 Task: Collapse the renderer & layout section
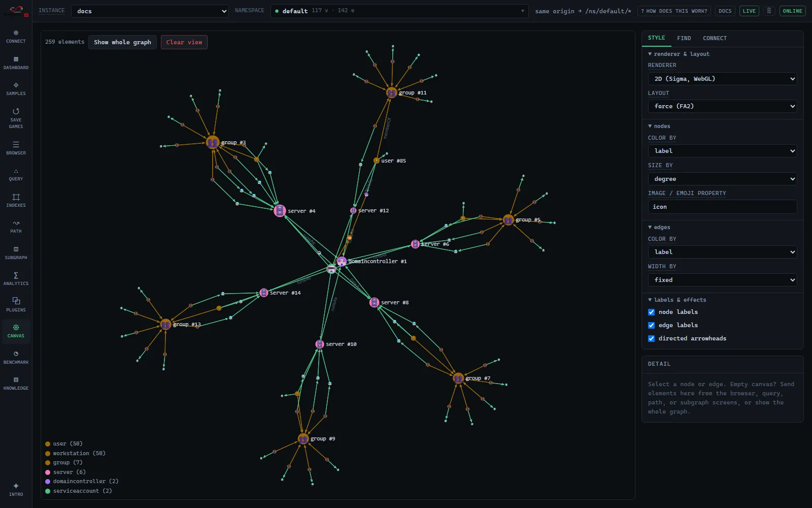(x=679, y=54)
